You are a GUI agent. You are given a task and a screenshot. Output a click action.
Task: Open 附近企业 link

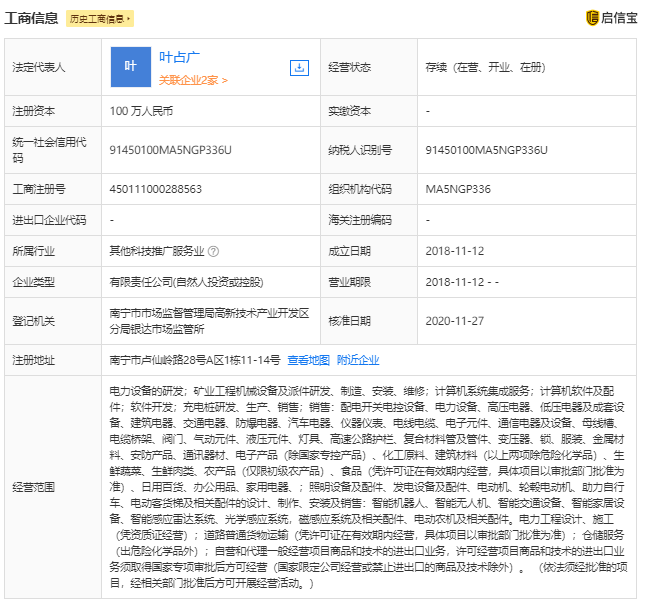tap(358, 360)
